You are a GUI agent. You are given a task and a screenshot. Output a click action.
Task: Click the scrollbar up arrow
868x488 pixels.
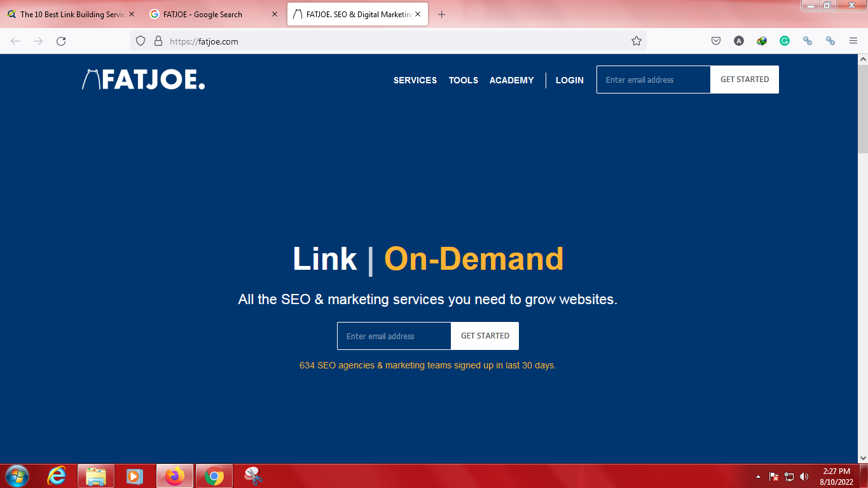coord(863,59)
